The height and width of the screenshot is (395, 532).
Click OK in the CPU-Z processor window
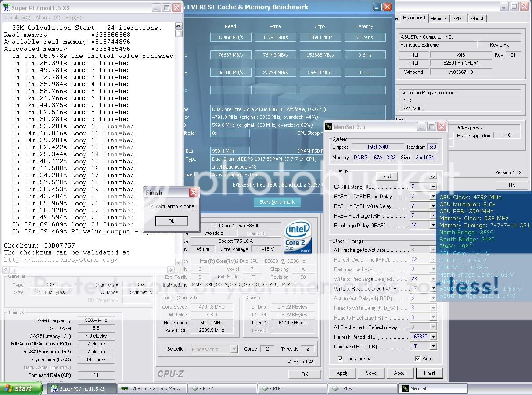tap(305, 374)
